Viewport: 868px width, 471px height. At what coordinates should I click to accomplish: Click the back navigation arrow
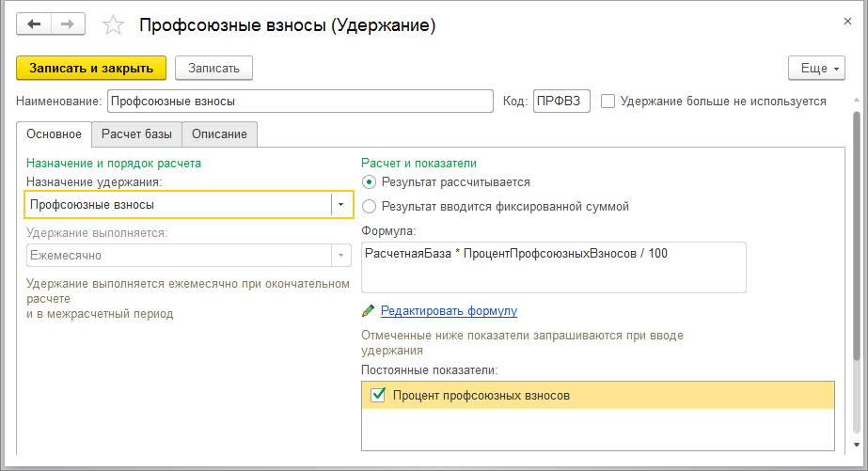tap(35, 24)
